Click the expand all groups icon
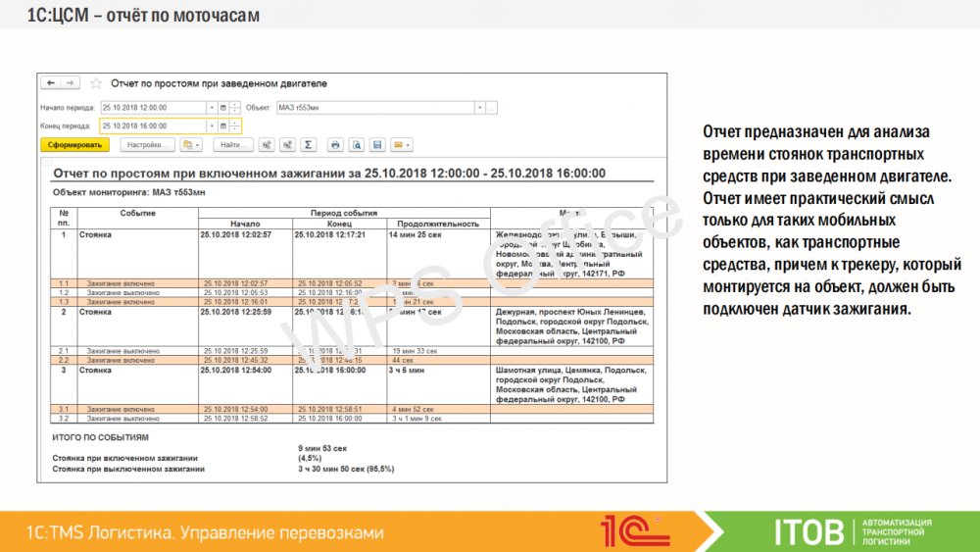This screenshot has height=552, width=980. (x=266, y=145)
